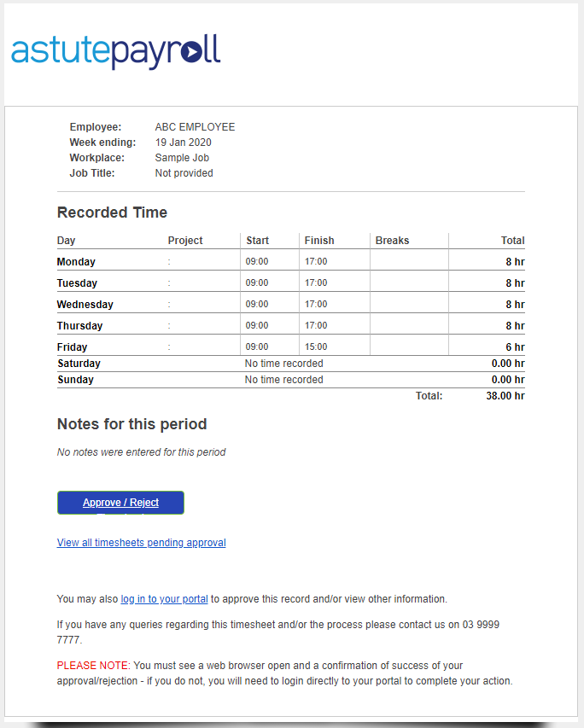The width and height of the screenshot is (584, 728).
Task: Open Monday's project link
Action: click(171, 261)
